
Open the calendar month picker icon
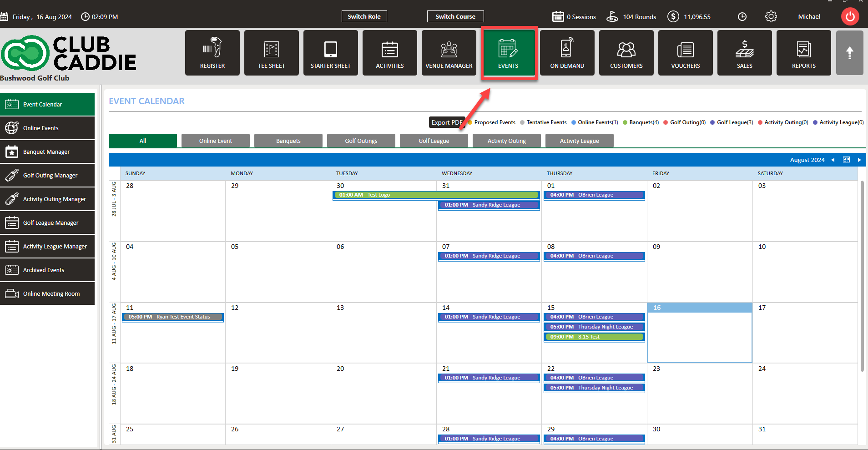846,160
